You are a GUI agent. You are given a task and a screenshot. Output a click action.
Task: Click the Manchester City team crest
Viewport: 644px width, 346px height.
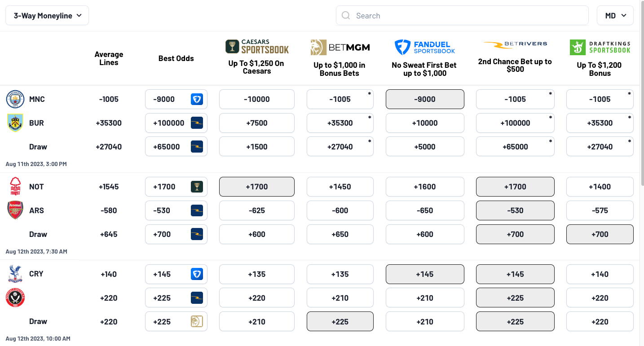coord(15,99)
